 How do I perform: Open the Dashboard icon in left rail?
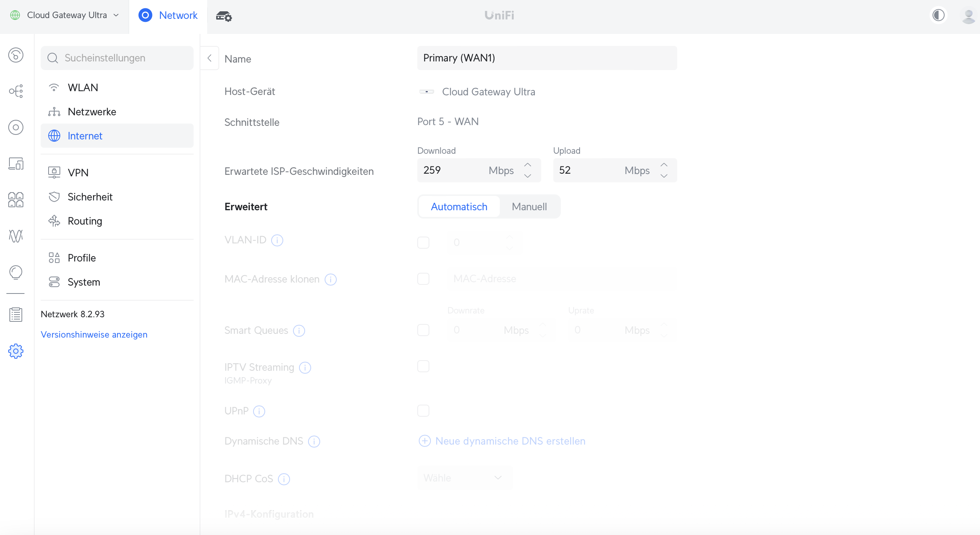tap(15, 55)
